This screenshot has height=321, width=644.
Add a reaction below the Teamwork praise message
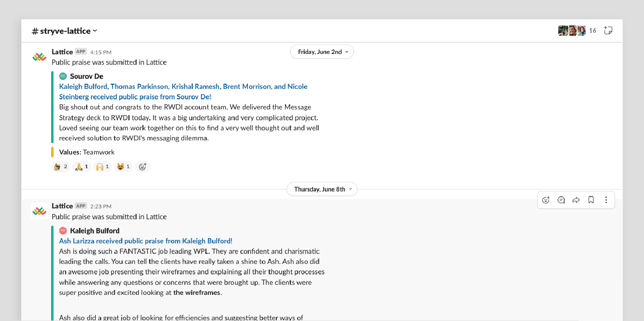click(142, 167)
